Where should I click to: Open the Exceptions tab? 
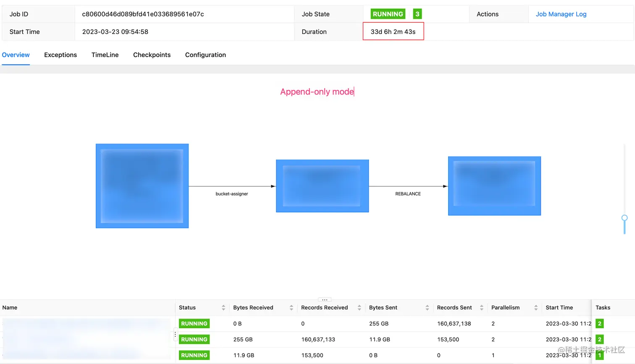click(60, 55)
